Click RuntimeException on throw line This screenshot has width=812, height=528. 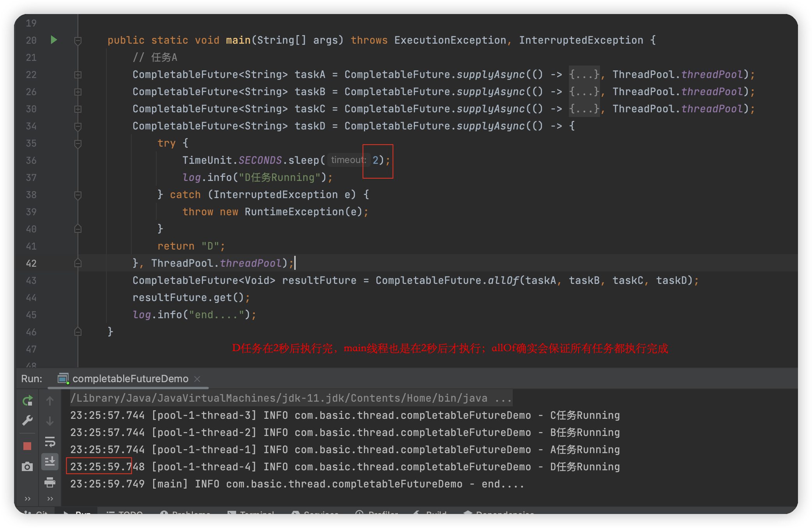pyautogui.click(x=294, y=212)
